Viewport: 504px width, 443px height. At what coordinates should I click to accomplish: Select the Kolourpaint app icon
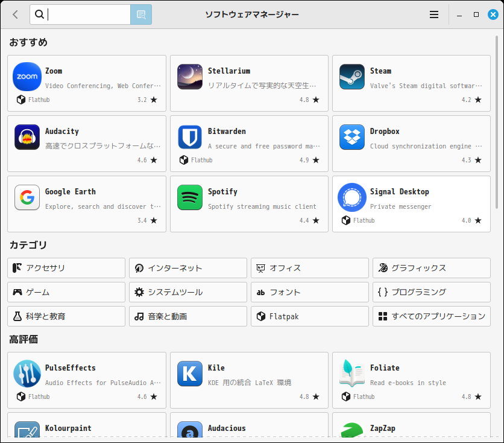click(27, 430)
